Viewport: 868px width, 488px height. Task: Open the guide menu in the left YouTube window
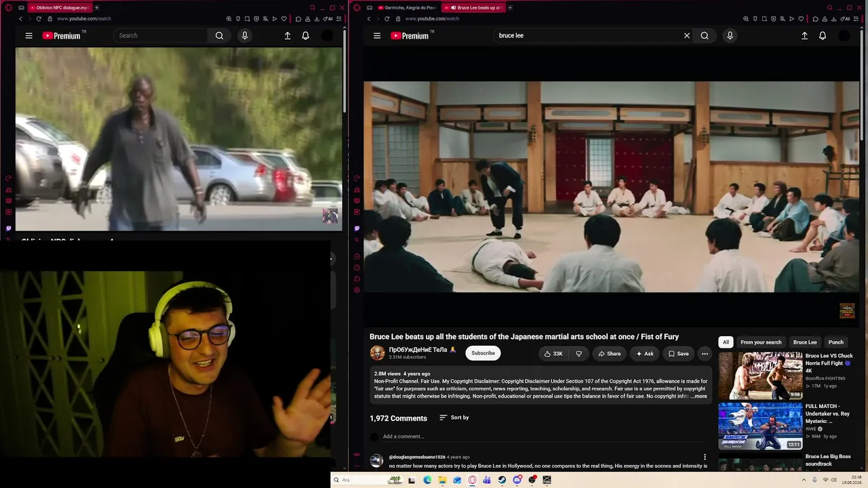pyautogui.click(x=28, y=35)
